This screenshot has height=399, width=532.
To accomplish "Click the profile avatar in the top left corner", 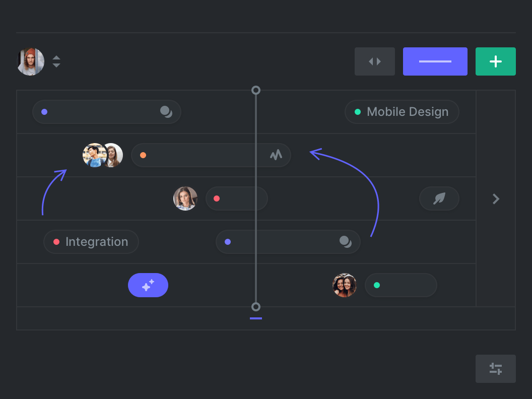I will pos(30,61).
